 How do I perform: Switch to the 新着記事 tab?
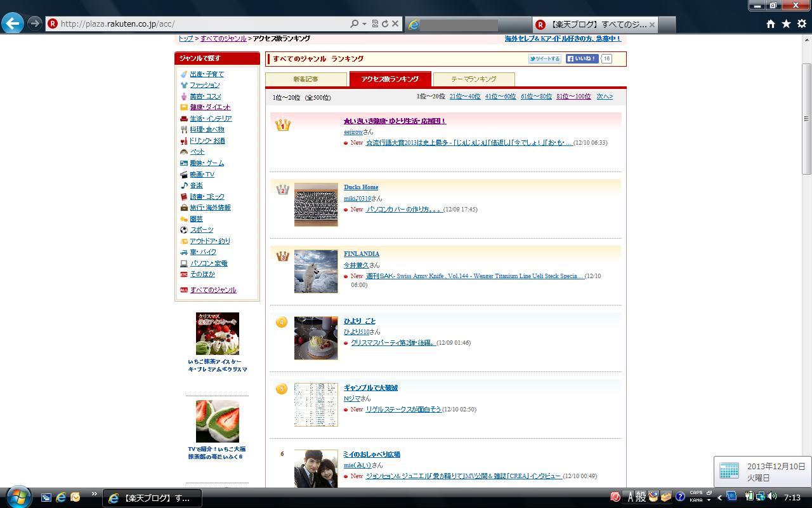[x=306, y=79]
